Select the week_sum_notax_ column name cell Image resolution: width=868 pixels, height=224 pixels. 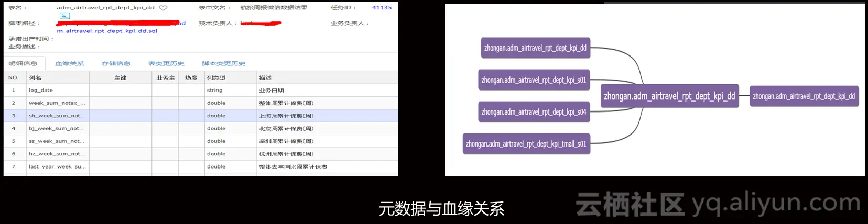[58, 103]
